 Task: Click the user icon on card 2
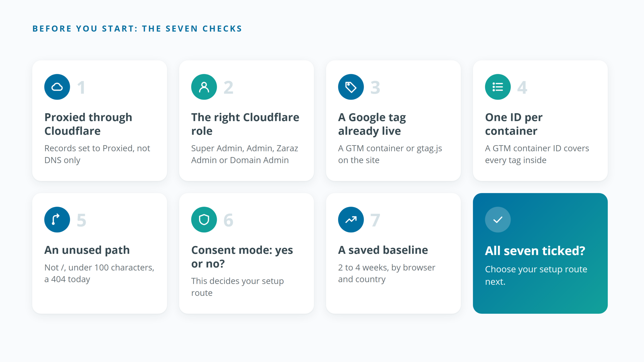(204, 87)
